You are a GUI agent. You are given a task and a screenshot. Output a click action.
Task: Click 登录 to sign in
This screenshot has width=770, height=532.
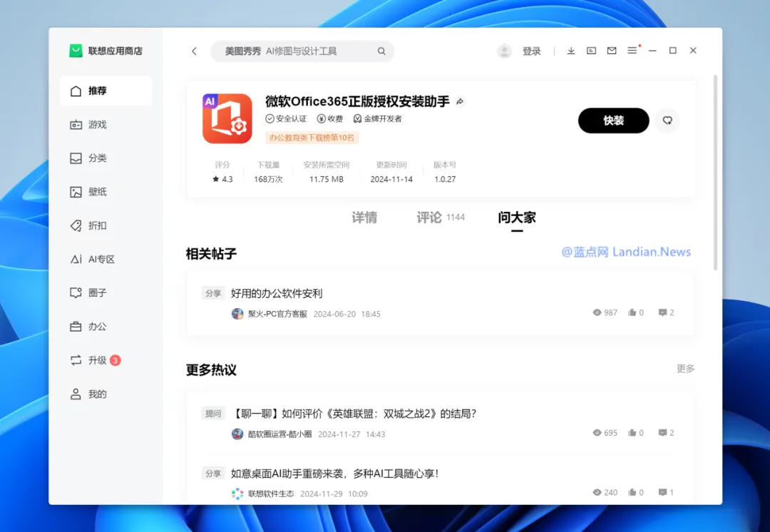531,51
